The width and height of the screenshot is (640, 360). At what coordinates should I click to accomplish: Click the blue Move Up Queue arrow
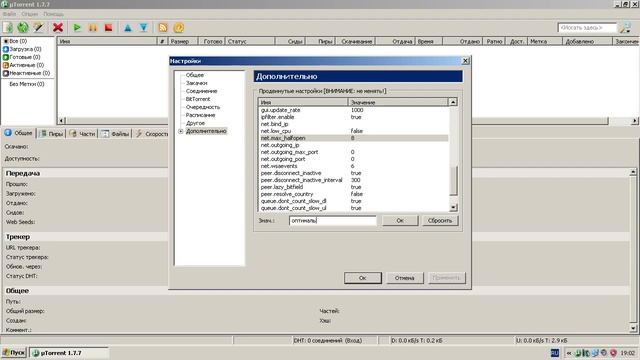click(128, 27)
